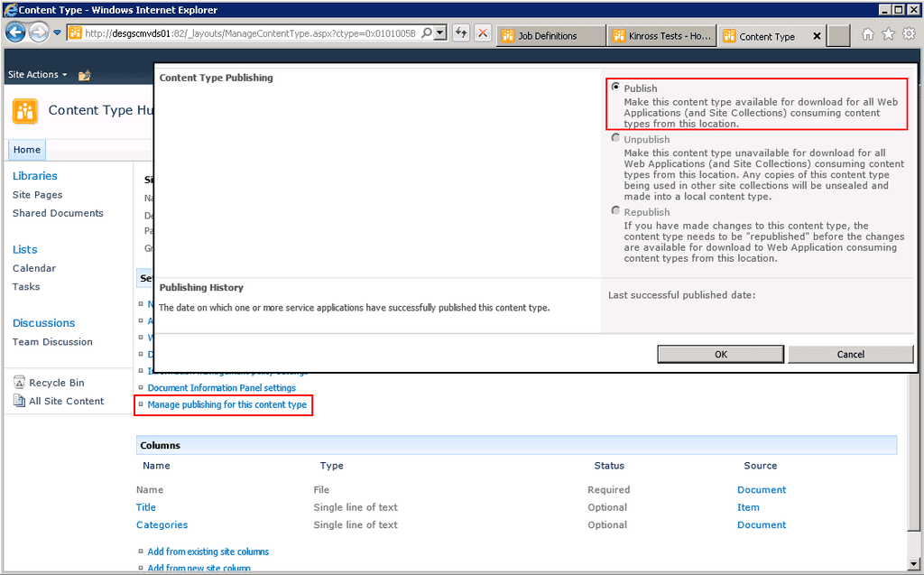924x575 pixels.
Task: Click the Stop loading X icon
Action: click(x=483, y=33)
